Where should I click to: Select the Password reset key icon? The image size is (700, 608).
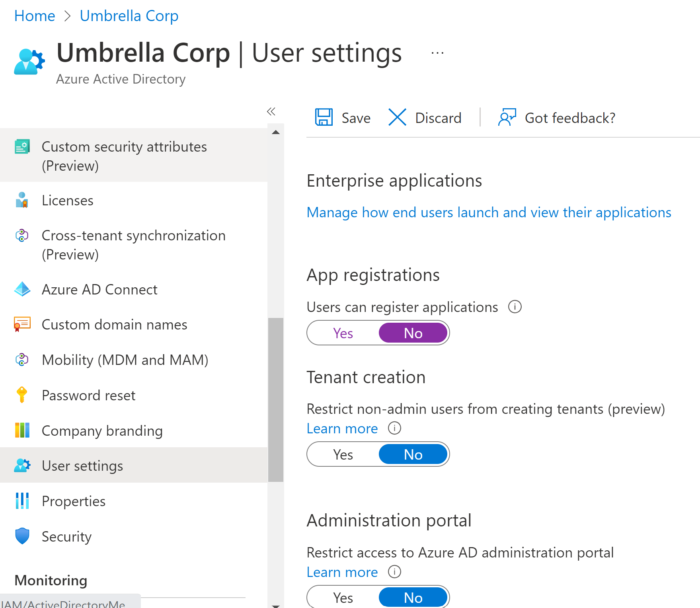pyautogui.click(x=22, y=395)
